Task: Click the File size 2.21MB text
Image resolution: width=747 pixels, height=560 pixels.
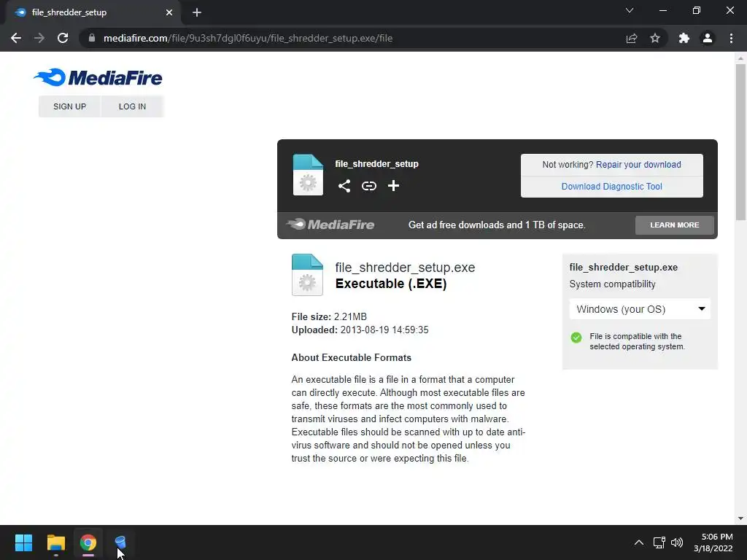Action: 329,316
